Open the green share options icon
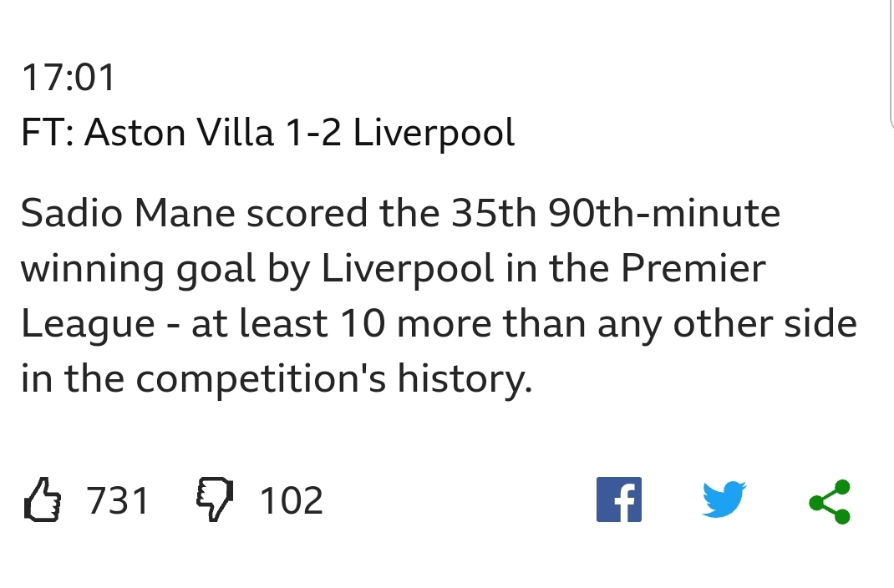The width and height of the screenshot is (894, 588). click(x=830, y=501)
